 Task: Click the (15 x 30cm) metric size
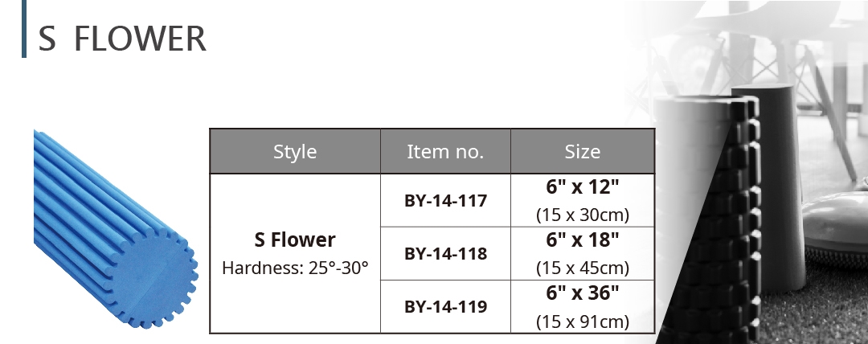(x=583, y=215)
